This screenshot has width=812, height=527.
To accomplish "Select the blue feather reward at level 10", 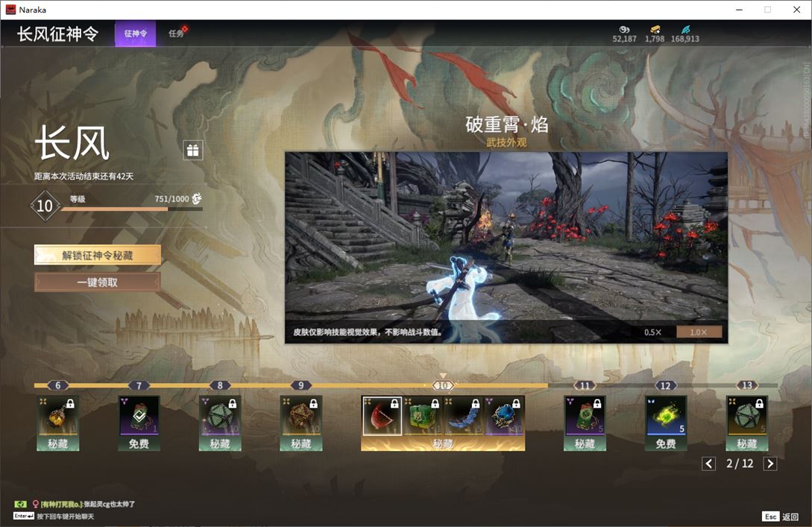I will (x=463, y=416).
